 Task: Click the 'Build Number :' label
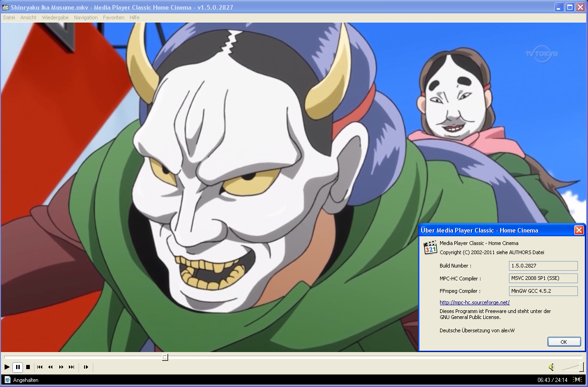[x=455, y=266]
